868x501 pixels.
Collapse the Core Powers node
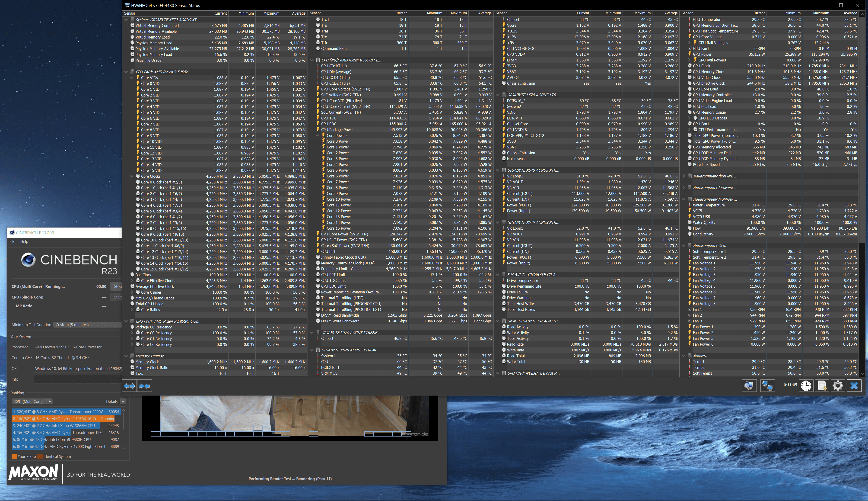click(317, 136)
